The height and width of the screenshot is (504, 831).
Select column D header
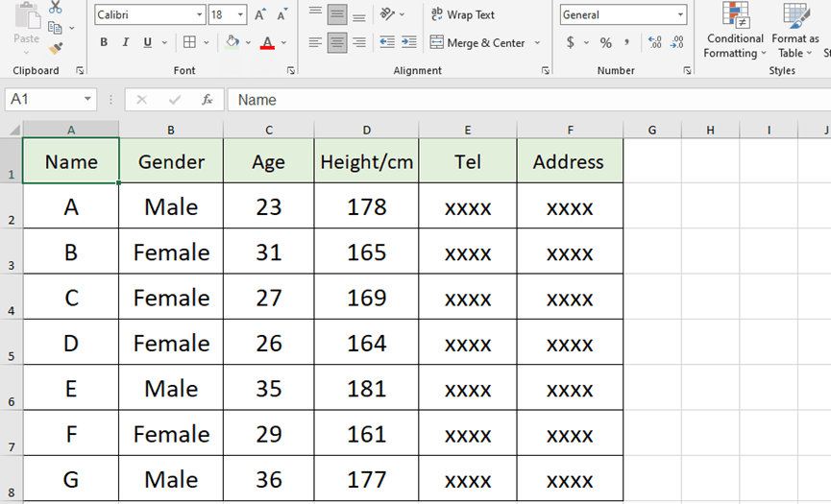367,130
